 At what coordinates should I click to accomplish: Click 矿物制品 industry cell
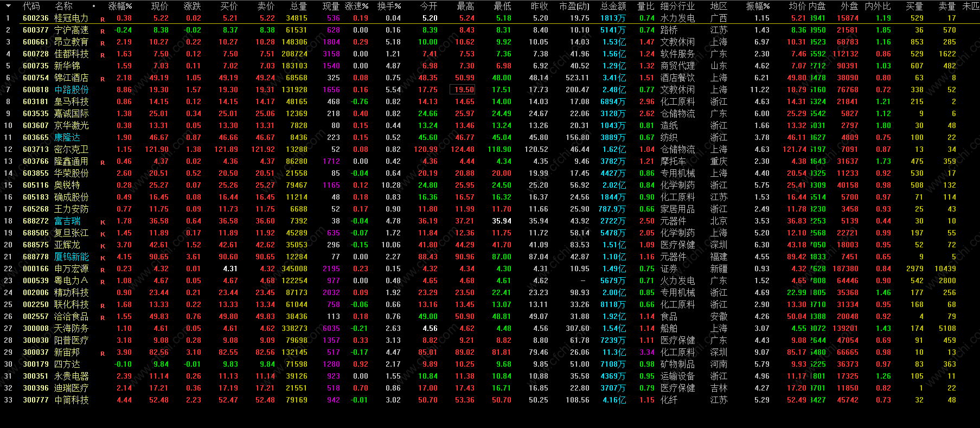(677, 364)
